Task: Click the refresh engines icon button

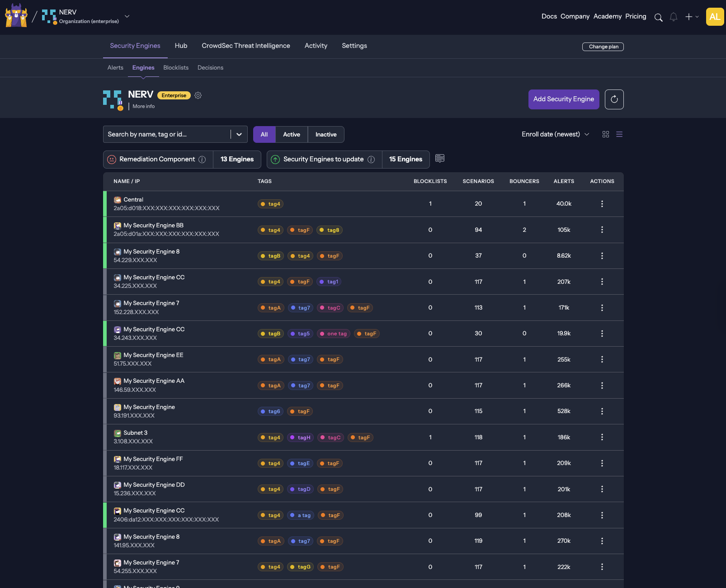Action: [614, 99]
